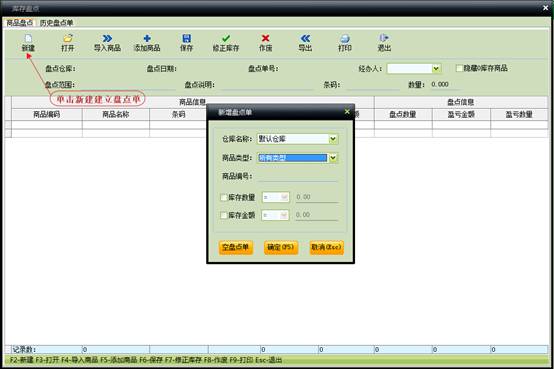Click the 盘点数量 column header
Screen dimensions: 554x369
click(403, 114)
